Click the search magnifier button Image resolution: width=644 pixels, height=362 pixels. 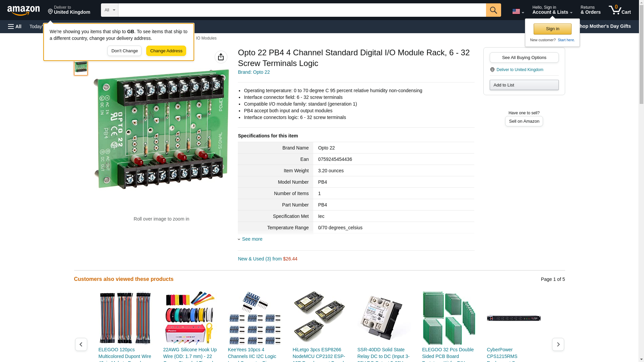493,10
